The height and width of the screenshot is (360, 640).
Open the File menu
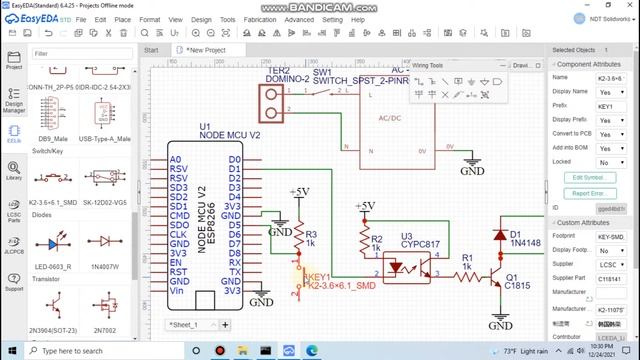click(81, 20)
